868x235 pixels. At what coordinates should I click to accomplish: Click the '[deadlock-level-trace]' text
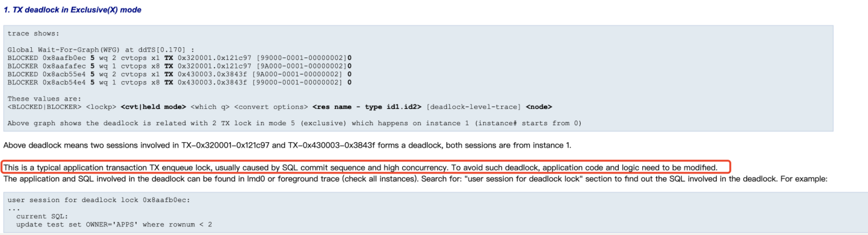[474, 107]
